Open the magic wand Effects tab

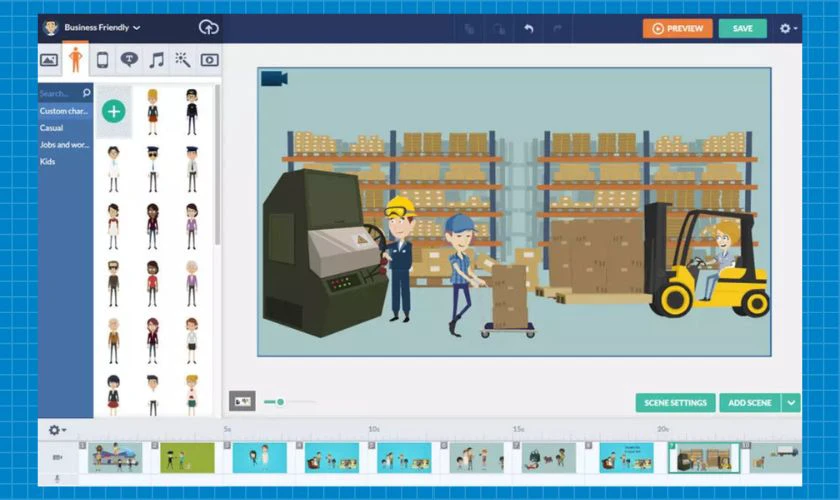pyautogui.click(x=183, y=59)
